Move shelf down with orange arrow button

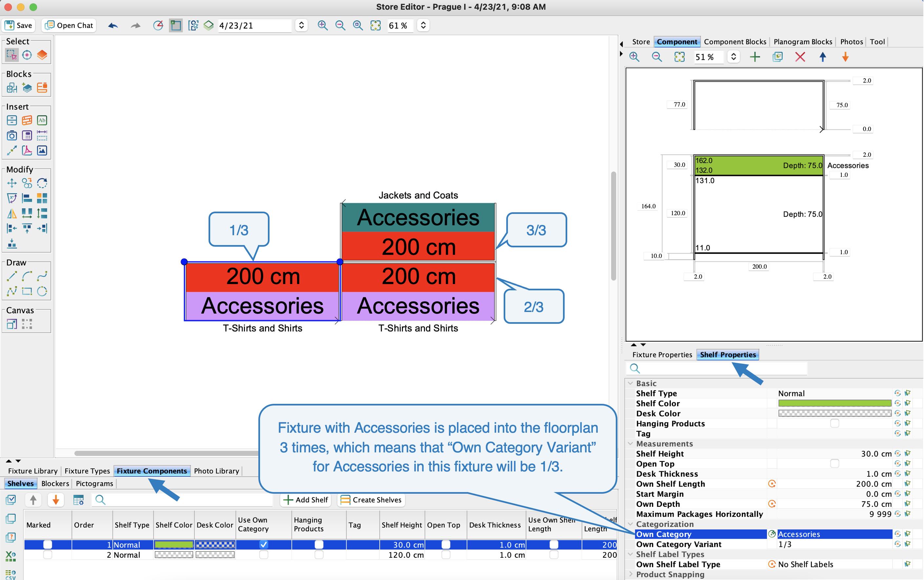pos(56,500)
